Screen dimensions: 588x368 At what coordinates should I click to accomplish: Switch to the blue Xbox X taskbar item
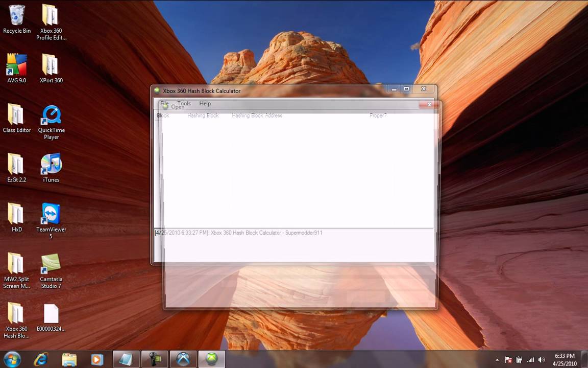[183, 359]
